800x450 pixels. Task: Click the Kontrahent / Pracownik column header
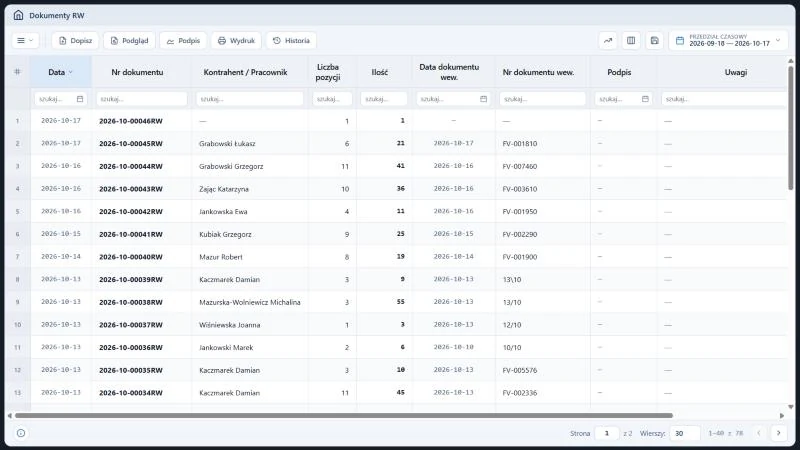click(245, 72)
